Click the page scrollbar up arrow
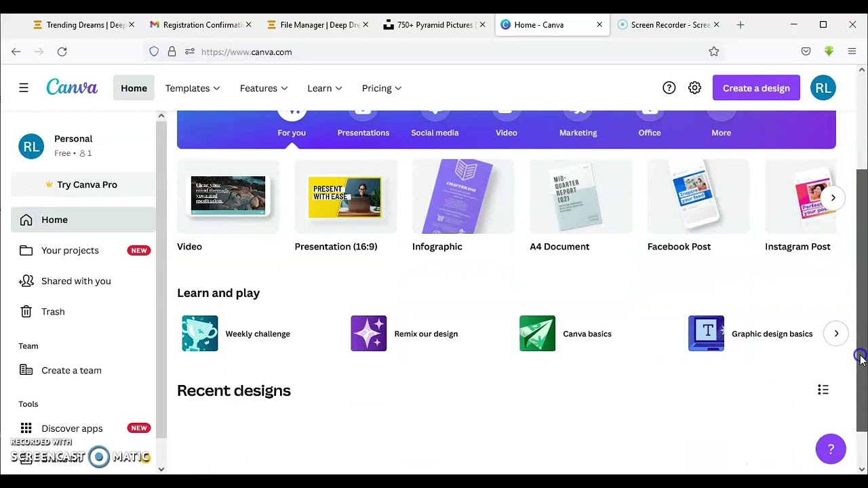The width and height of the screenshot is (868, 488). (x=862, y=70)
